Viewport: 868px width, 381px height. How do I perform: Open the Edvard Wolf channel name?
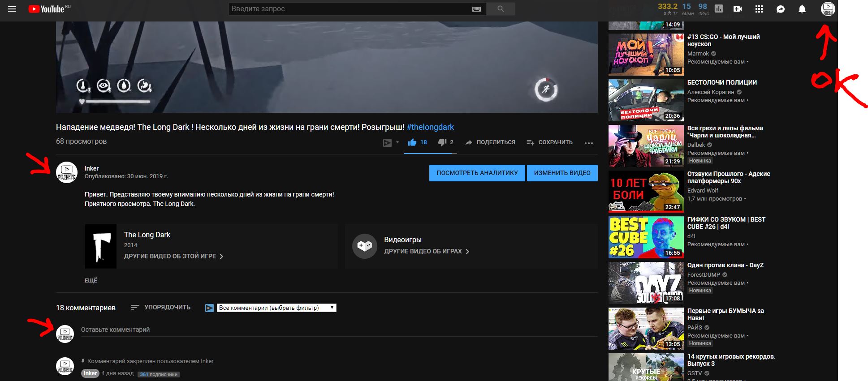coord(703,190)
